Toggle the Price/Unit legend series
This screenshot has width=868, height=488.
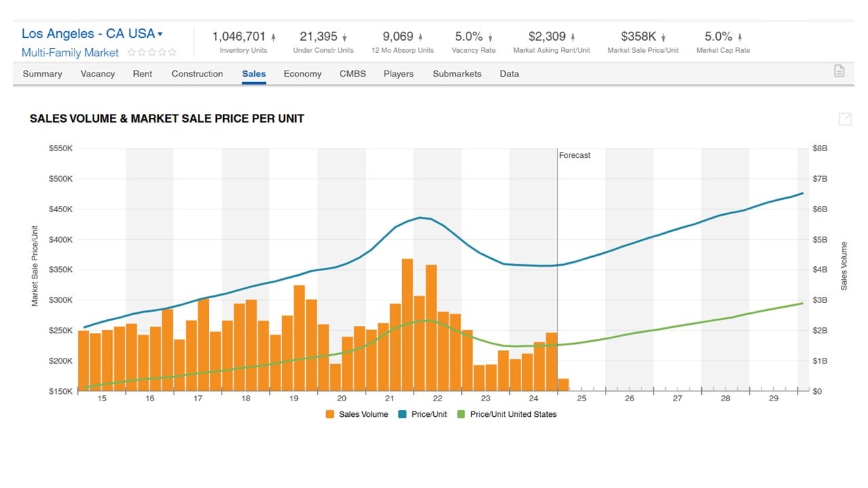422,414
